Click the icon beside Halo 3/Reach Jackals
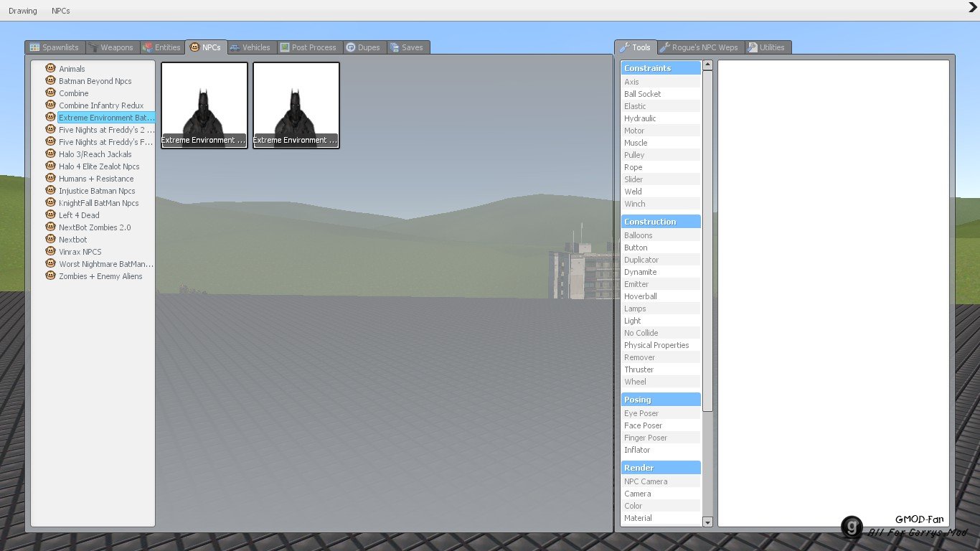Screen dimensions: 980x551 pyautogui.click(x=51, y=154)
